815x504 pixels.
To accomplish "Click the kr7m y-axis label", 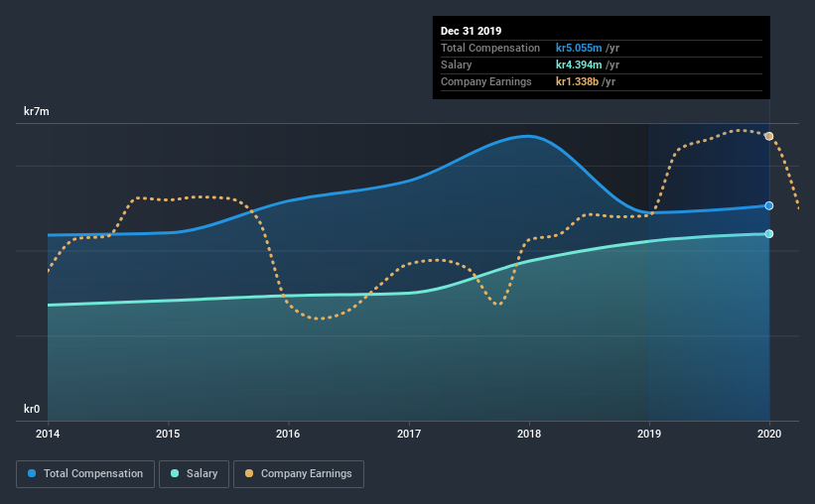I will click(37, 111).
